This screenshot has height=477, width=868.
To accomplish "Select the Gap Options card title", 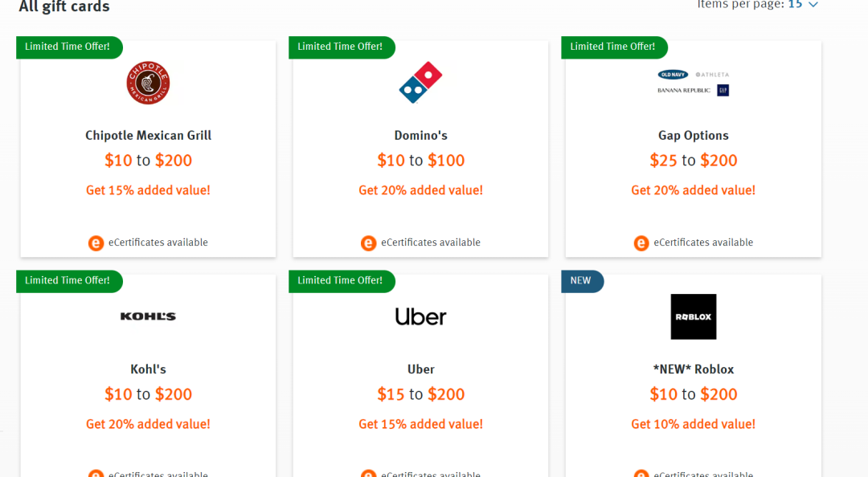I will 693,136.
